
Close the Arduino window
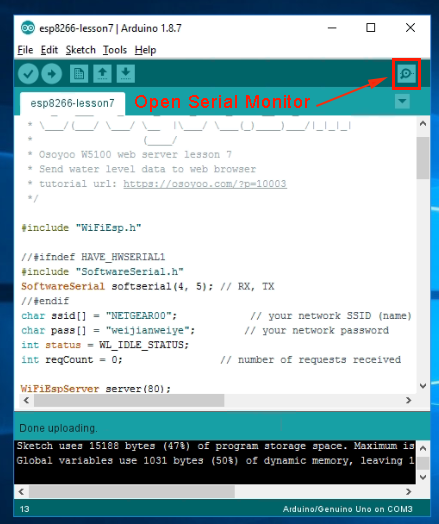(410, 28)
